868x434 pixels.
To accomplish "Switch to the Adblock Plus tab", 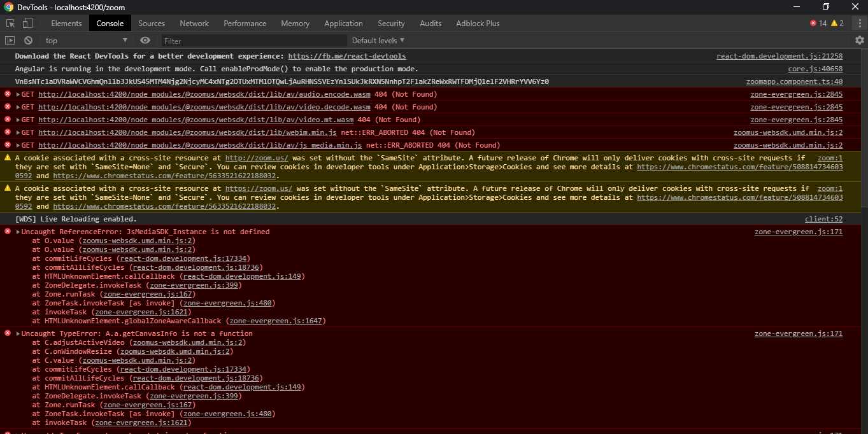I will [x=478, y=24].
